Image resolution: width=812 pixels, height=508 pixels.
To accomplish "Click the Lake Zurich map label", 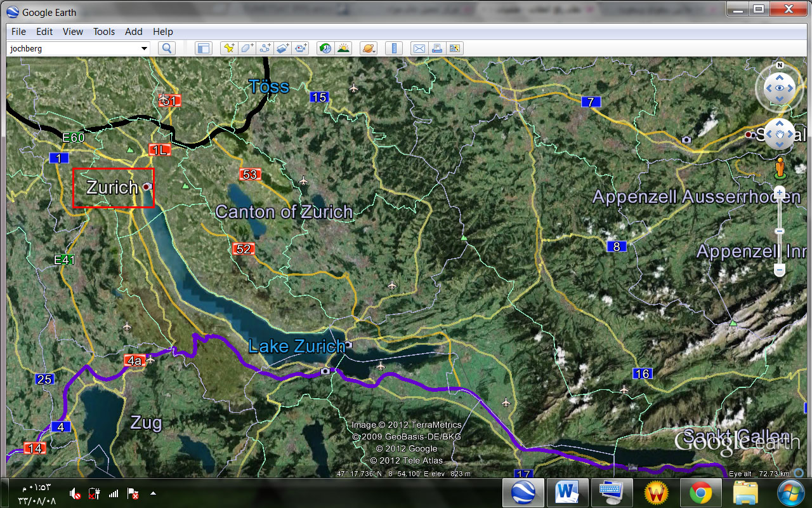I will click(x=296, y=346).
